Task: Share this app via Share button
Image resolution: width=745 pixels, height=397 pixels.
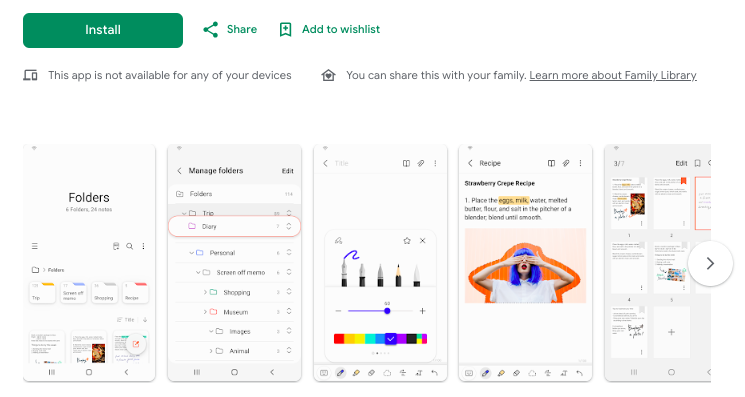Action: coord(230,29)
